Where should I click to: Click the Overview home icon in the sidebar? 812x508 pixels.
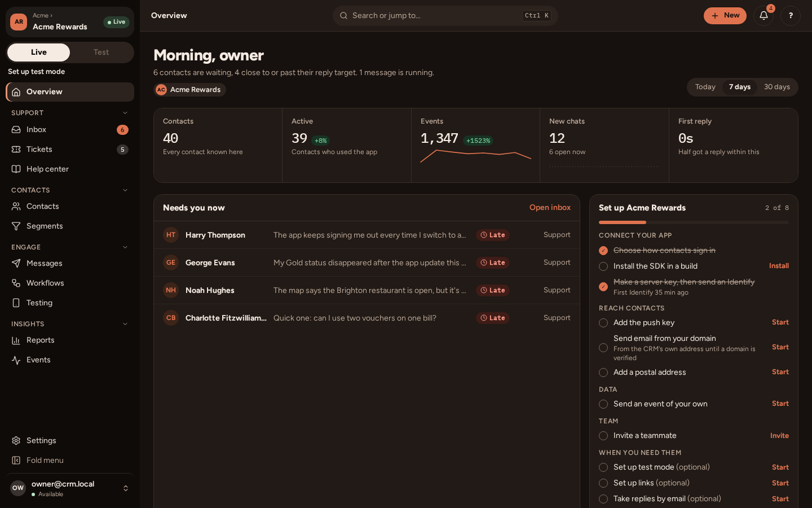click(16, 92)
